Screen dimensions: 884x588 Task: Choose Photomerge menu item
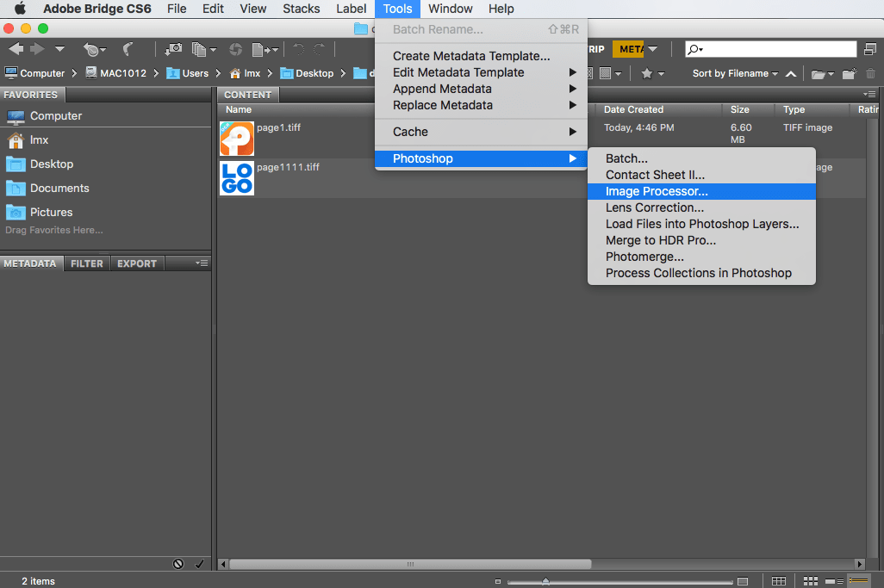[701, 257]
